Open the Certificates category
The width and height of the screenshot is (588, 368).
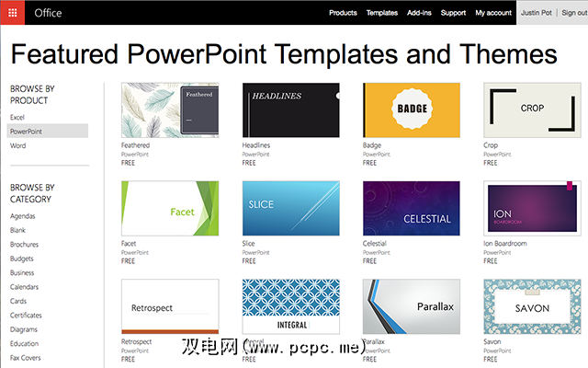pyautogui.click(x=26, y=315)
